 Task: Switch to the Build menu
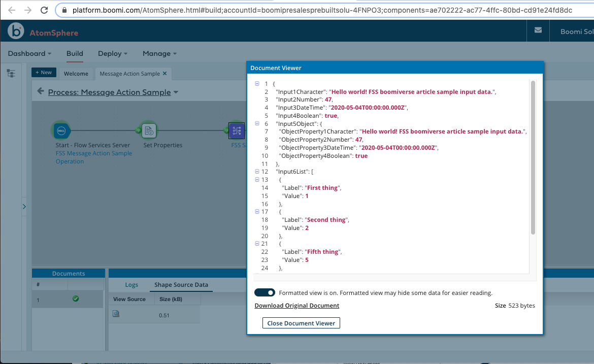coord(75,53)
